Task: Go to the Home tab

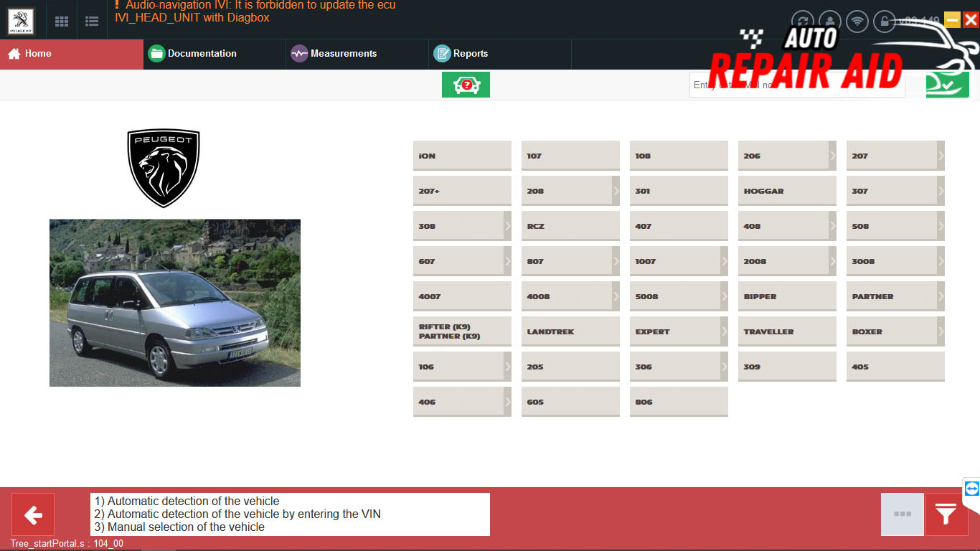Action: point(72,54)
